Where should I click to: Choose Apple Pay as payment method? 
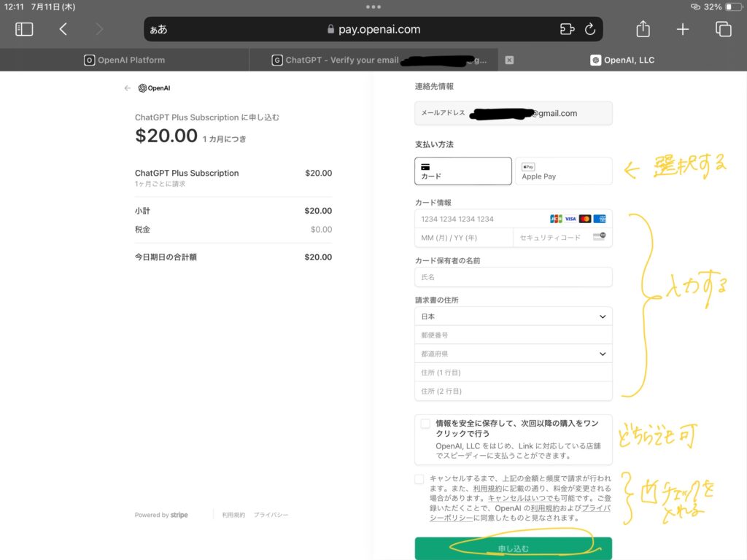point(564,171)
